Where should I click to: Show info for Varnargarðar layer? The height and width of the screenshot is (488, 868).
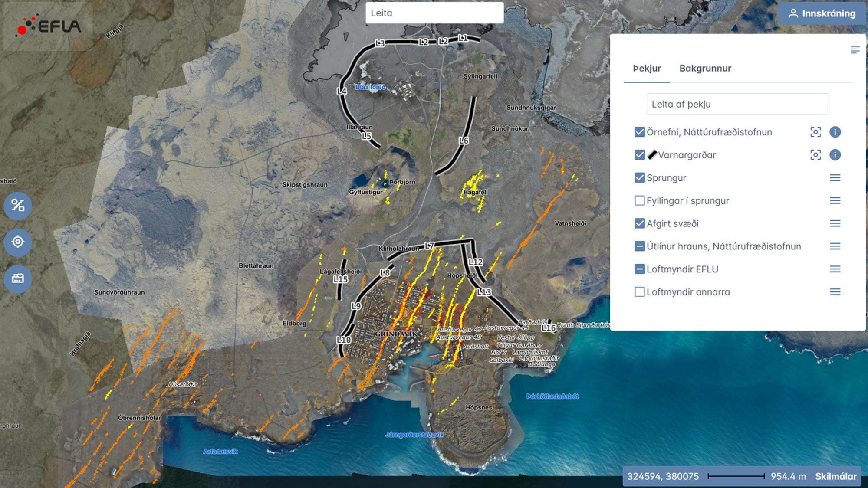coord(835,155)
